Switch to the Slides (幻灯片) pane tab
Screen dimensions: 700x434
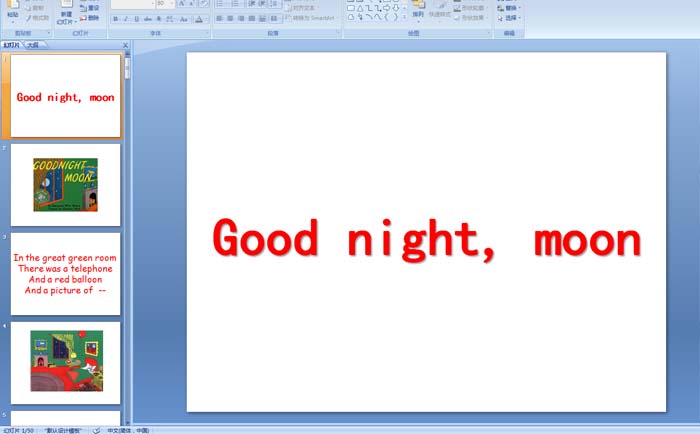[x=11, y=45]
